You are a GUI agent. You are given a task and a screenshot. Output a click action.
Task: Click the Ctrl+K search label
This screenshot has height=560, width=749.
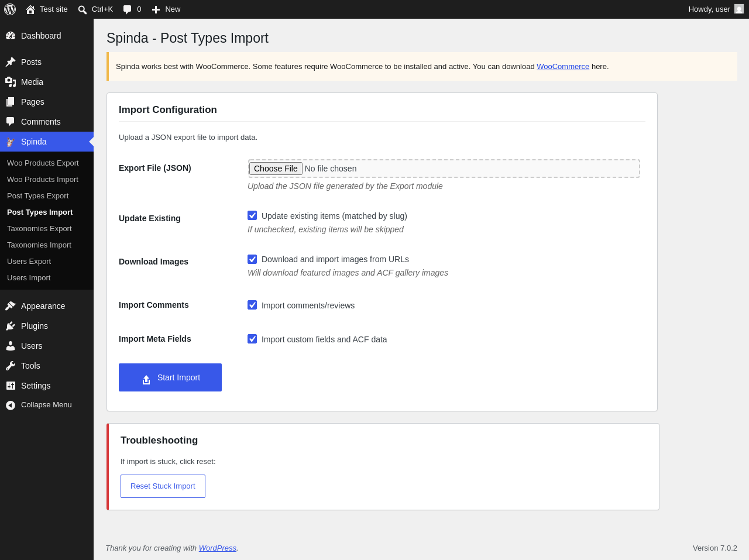click(102, 9)
